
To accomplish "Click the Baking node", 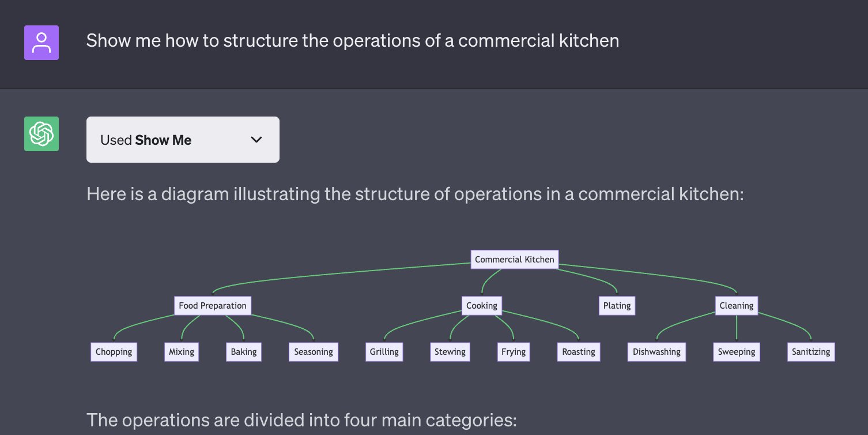I will tap(244, 352).
